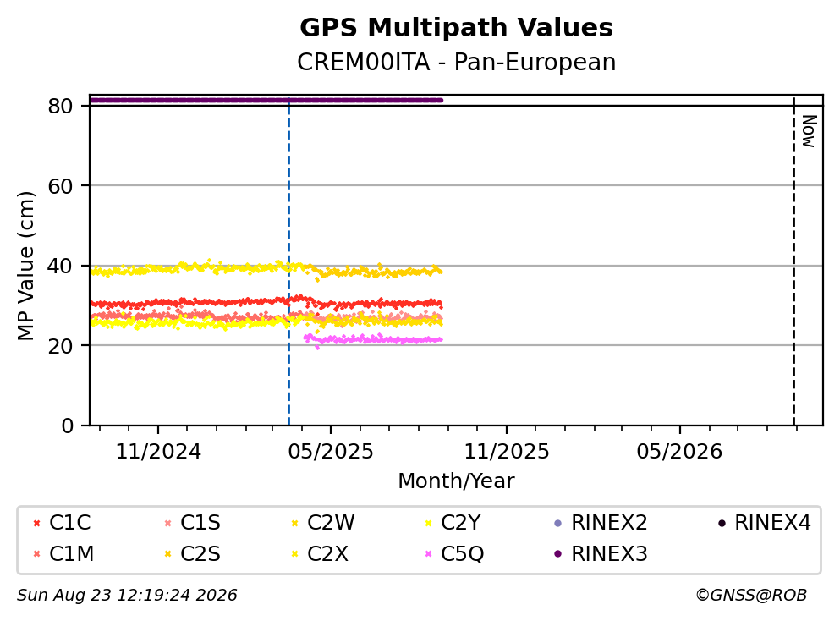Click the black dashed Now line
The height and width of the screenshot is (621, 840).
(793, 261)
